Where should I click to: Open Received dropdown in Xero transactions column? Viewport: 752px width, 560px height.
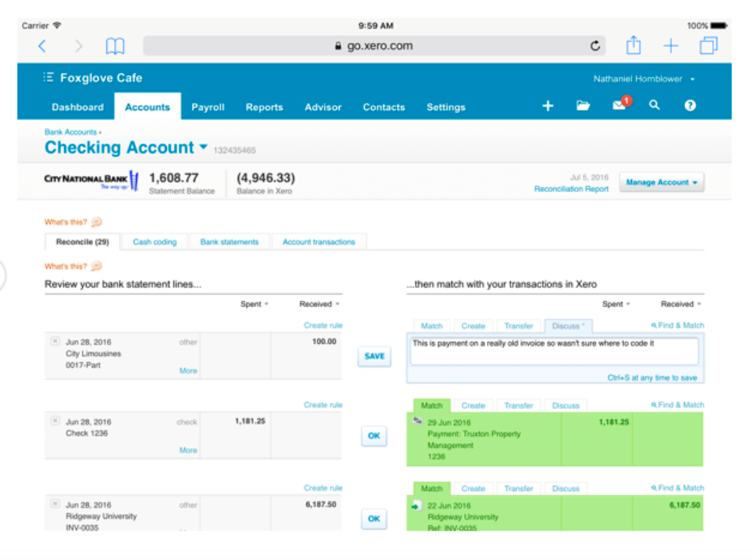point(681,304)
